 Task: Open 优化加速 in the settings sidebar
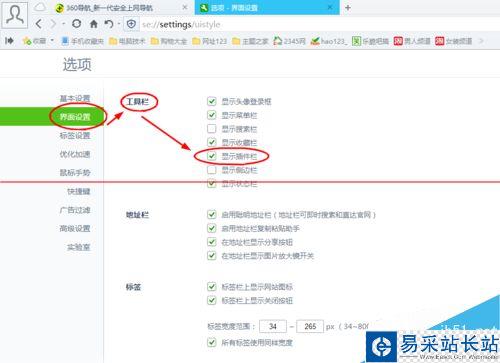(x=75, y=154)
